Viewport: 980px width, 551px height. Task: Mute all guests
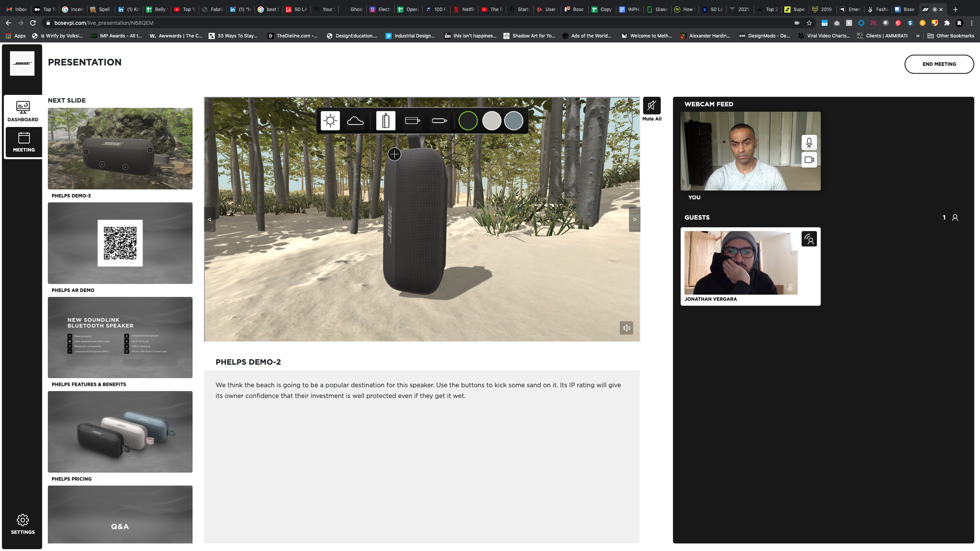pos(652,106)
